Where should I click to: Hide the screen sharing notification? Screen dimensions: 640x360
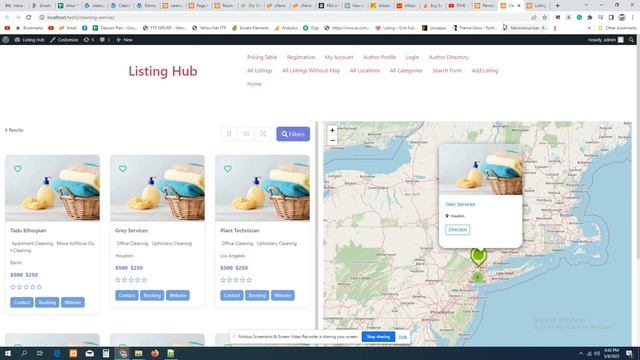pyautogui.click(x=403, y=337)
